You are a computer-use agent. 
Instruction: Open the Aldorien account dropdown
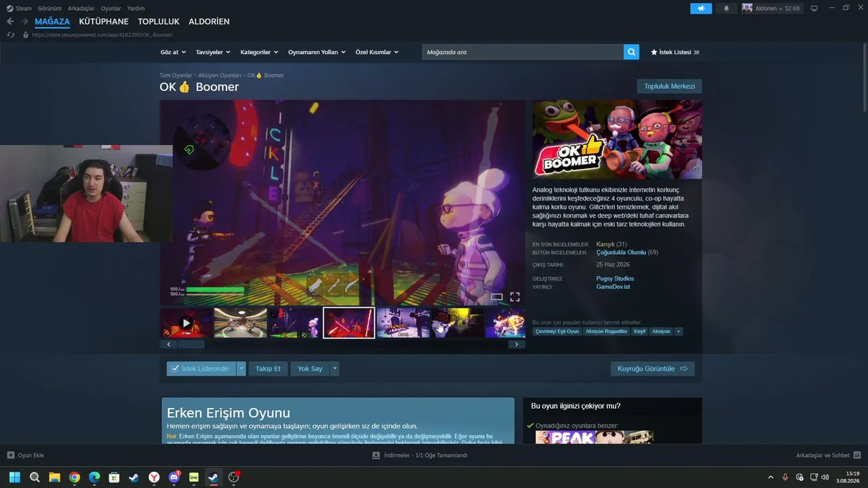click(x=771, y=8)
